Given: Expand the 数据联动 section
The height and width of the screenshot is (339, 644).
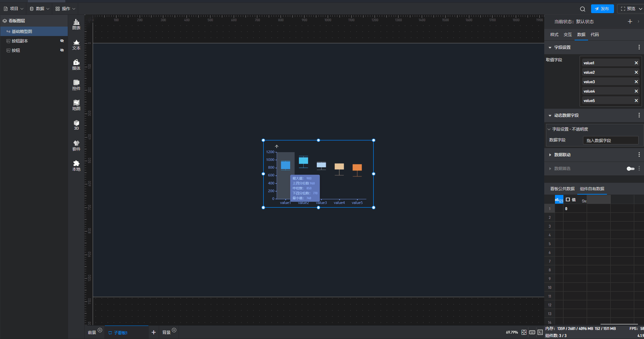Looking at the screenshot, I should click(x=550, y=155).
